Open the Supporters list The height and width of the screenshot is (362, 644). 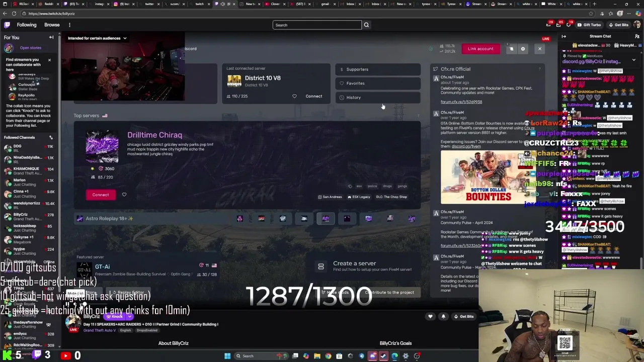378,69
